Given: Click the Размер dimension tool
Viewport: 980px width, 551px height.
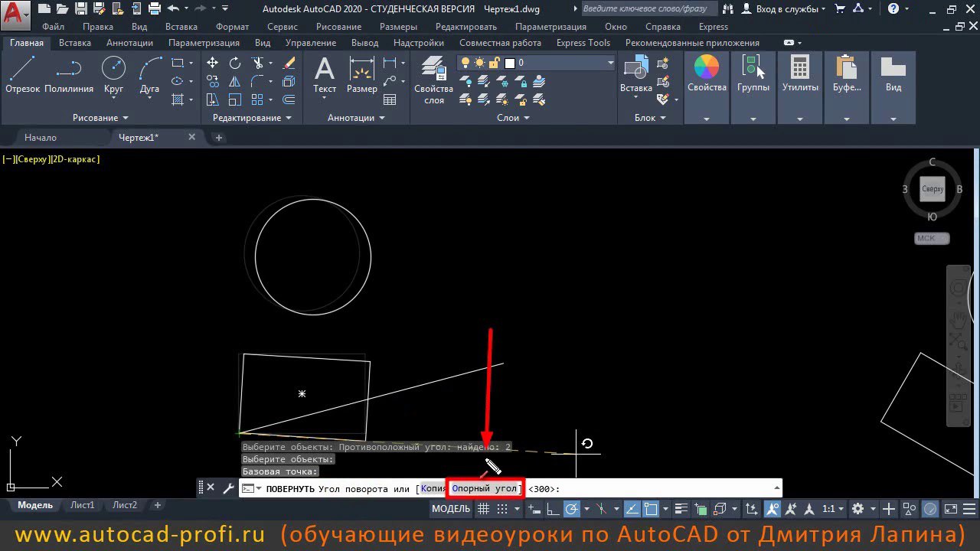Looking at the screenshot, I should 361,75.
